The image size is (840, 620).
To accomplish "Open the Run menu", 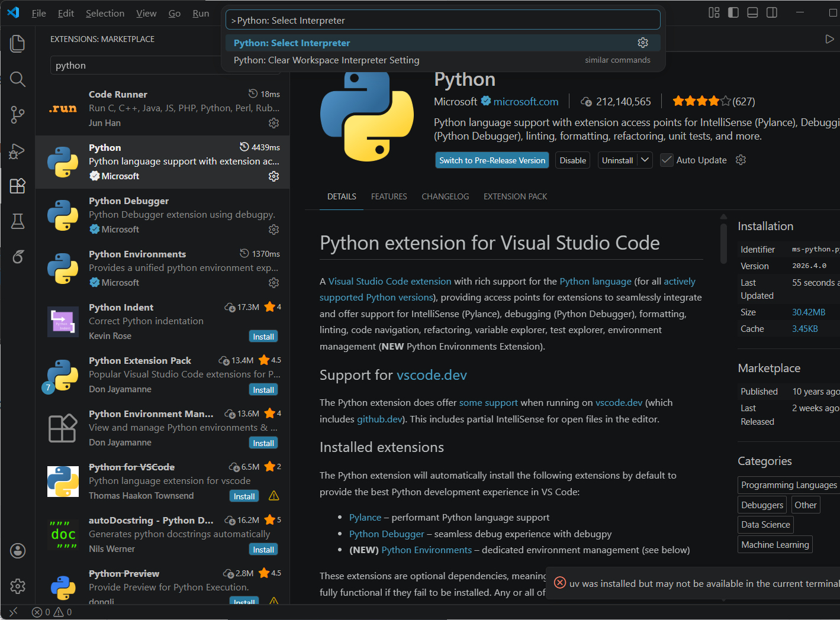I will 201,13.
